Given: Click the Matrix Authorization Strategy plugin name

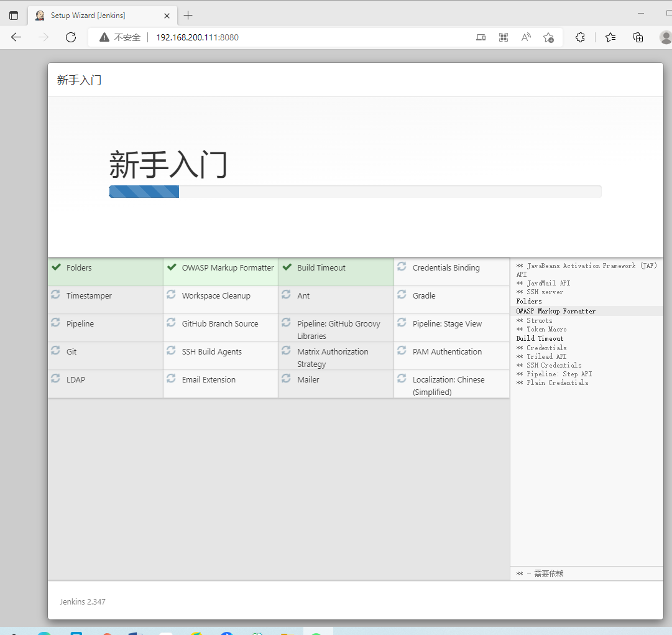Looking at the screenshot, I should coord(333,358).
